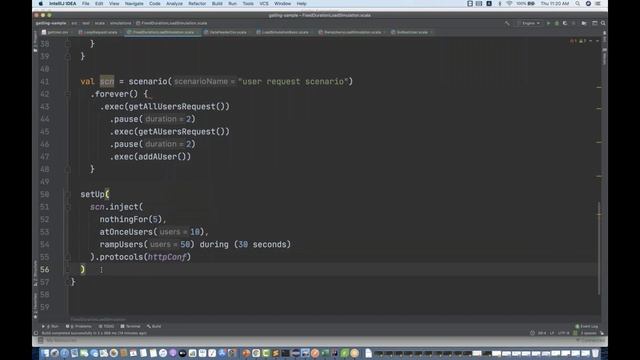Open Project tool window on left stripe

pos(35,42)
